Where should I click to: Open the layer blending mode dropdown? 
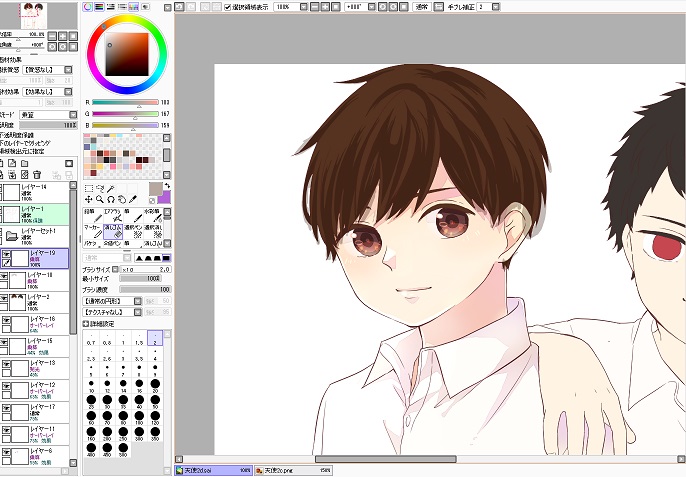[73, 115]
